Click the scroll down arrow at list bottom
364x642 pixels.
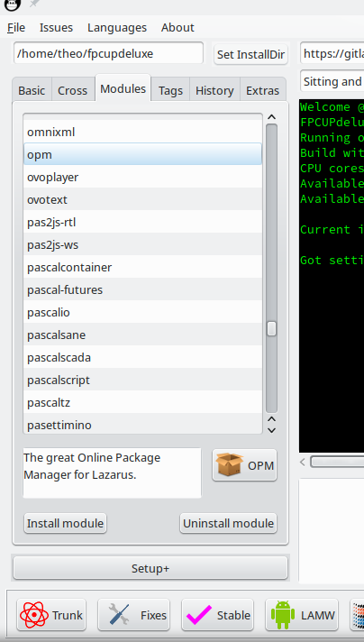click(271, 430)
